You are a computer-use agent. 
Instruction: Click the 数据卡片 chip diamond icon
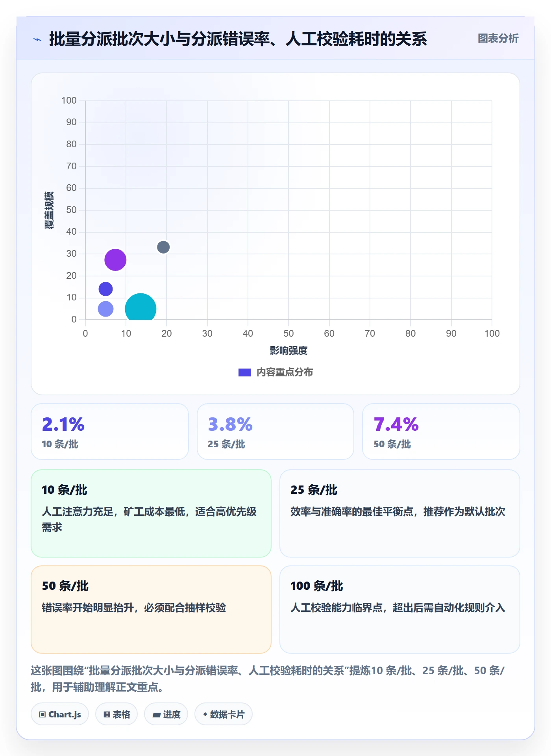coord(205,714)
